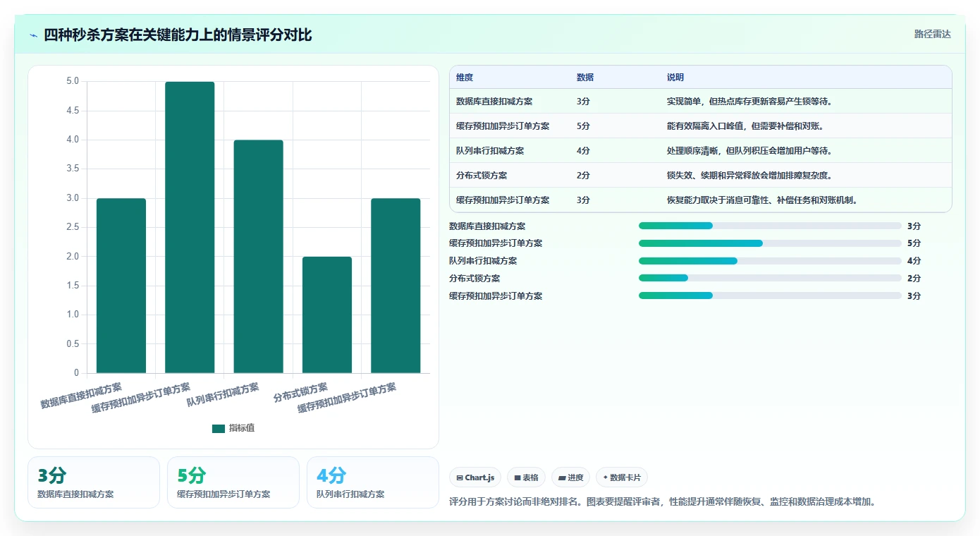Click the title 四种秒杀方案在关键能力上的情景评分对比
980x536 pixels.
point(178,35)
